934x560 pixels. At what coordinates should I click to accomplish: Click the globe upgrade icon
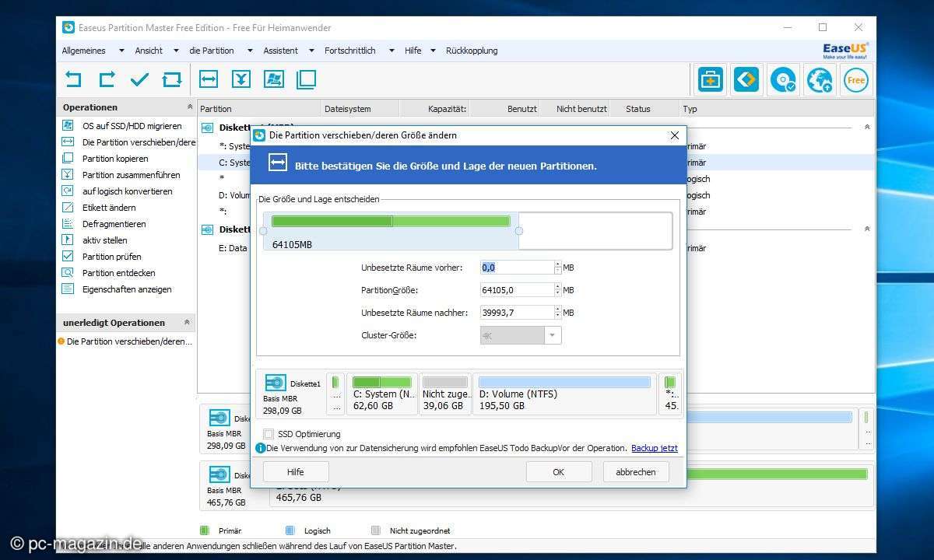point(820,79)
